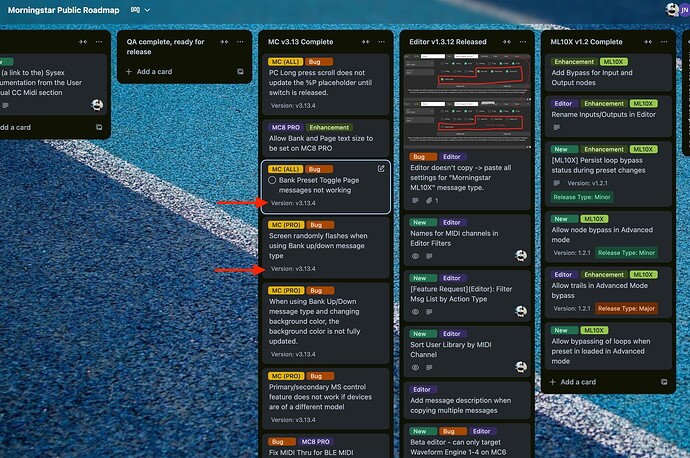Open the board member avatar at top right
This screenshot has height=458, width=690.
click(672, 9)
